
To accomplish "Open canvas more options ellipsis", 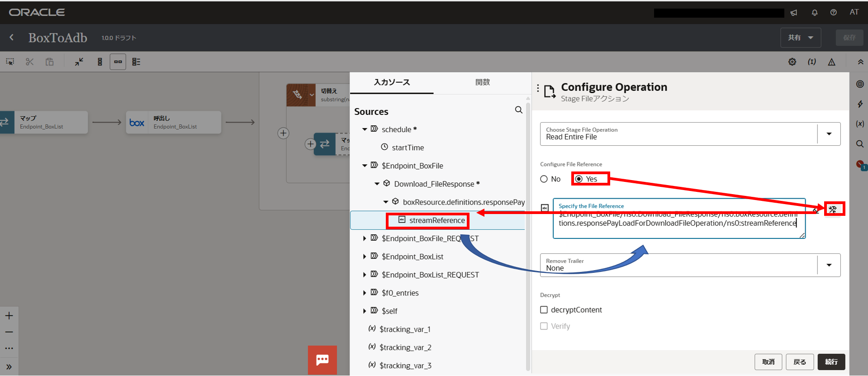I will coord(9,348).
